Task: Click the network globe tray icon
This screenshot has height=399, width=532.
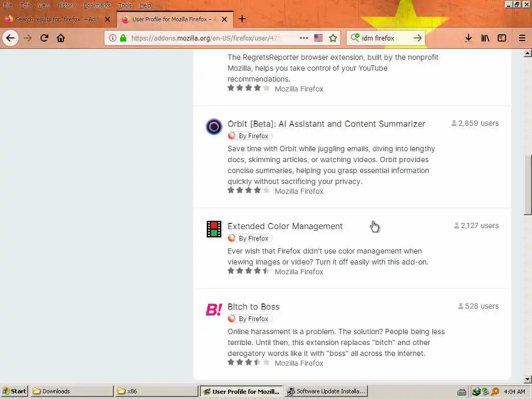Action: coord(476,392)
